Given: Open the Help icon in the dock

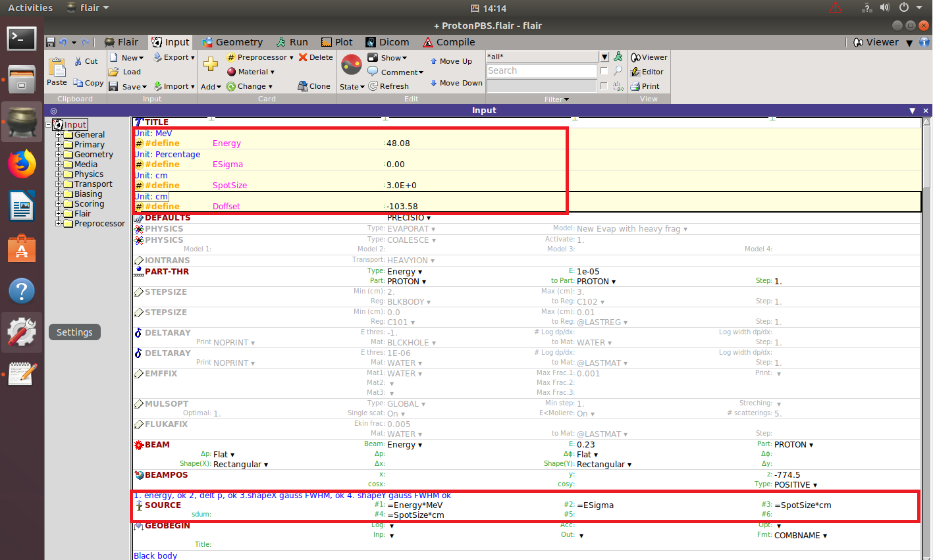Looking at the screenshot, I should [22, 291].
